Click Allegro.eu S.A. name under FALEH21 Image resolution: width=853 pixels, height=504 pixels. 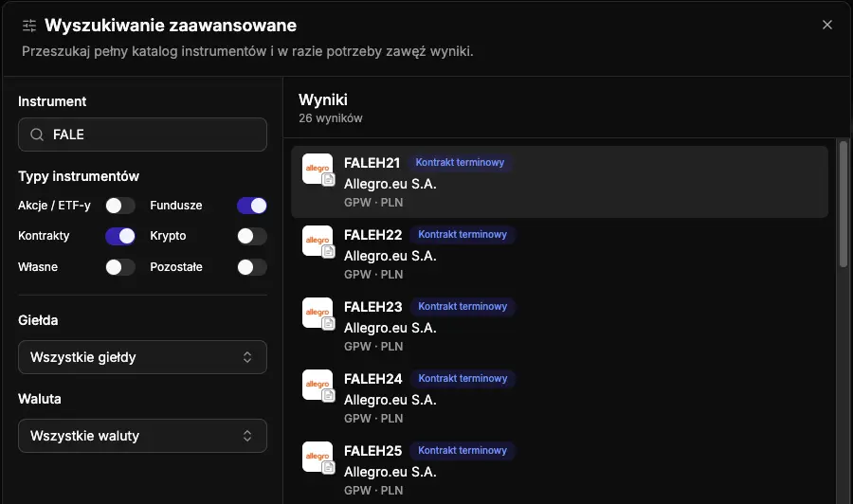coord(390,184)
